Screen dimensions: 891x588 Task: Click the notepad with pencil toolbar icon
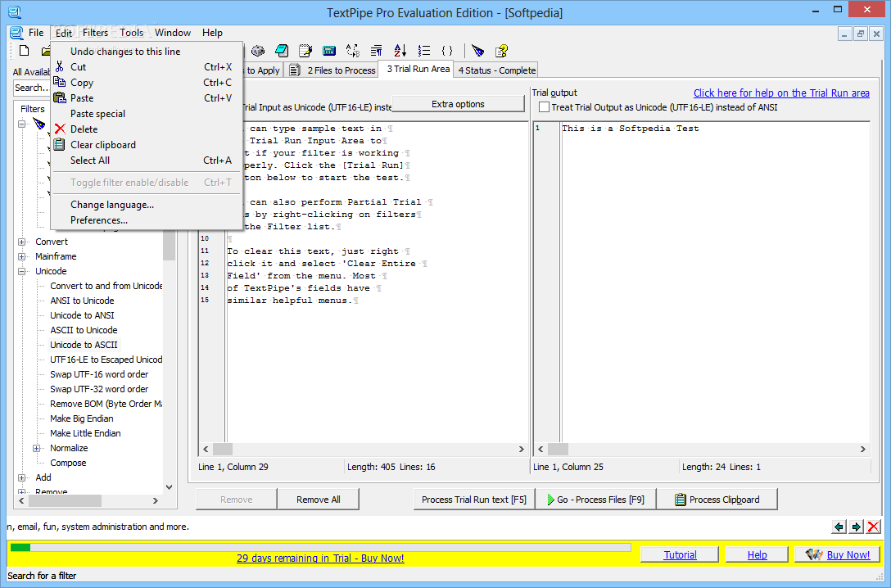click(x=305, y=51)
